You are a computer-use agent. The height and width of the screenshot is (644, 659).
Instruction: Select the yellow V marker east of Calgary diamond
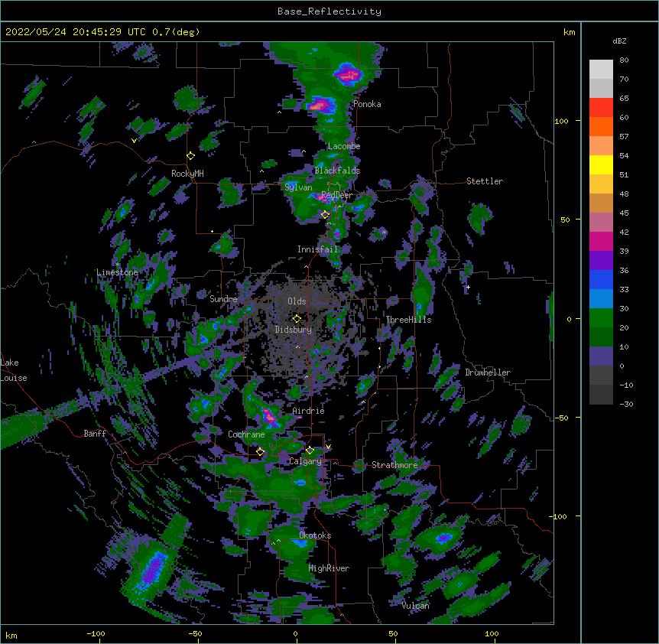tap(328, 447)
